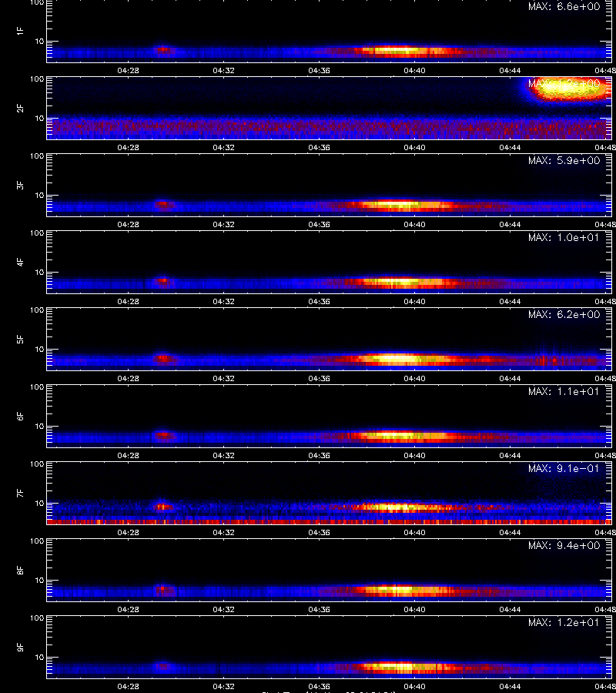616x693 pixels.
Task: Click the small red spot near 04:29 in 4F
Action: tap(163, 280)
